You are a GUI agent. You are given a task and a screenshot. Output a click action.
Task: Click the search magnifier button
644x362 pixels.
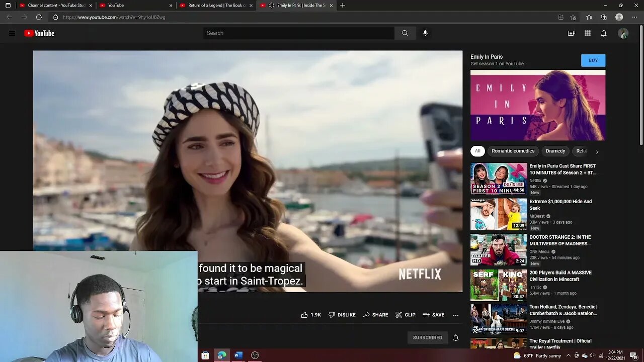(405, 33)
